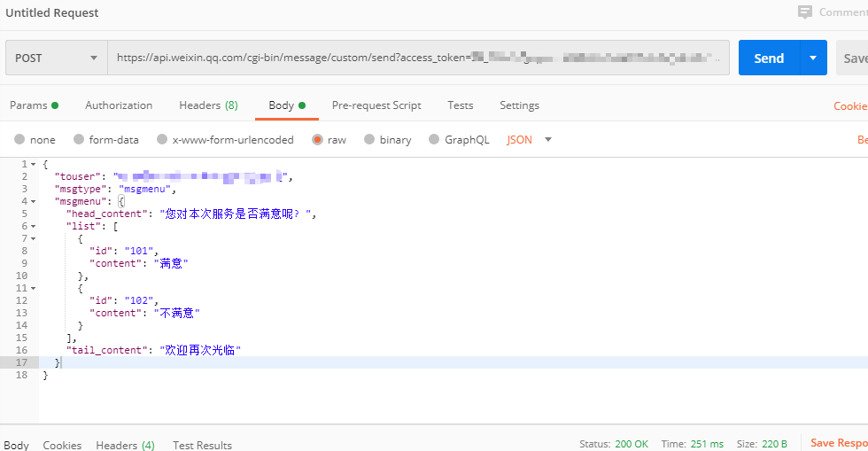Click the "102" id value
868x451 pixels.
139,301
